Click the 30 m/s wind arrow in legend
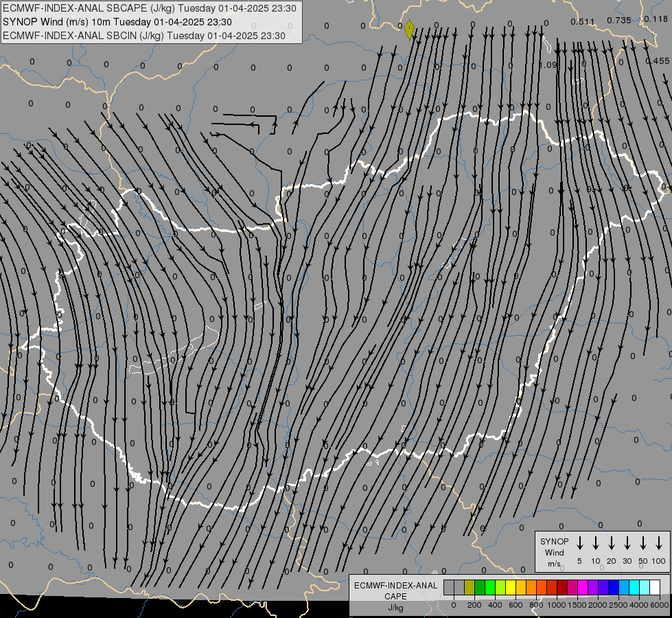The image size is (672, 618). (627, 543)
